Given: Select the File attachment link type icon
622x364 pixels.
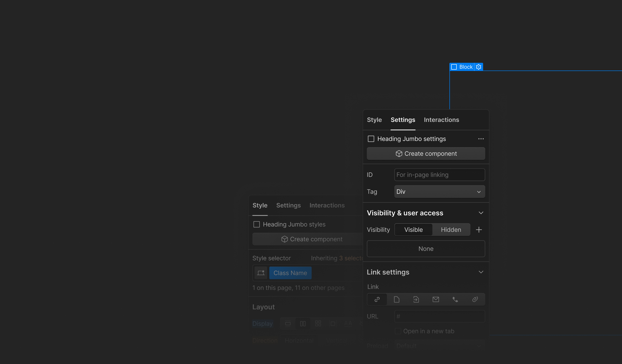Looking at the screenshot, I should [x=475, y=299].
